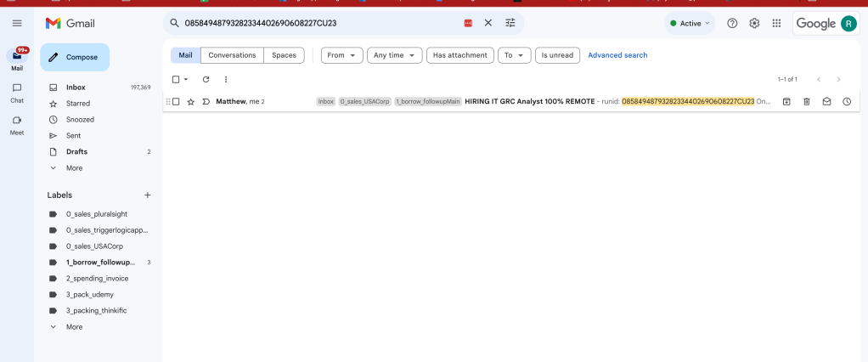
Task: Delete the email with trash icon
Action: 807,101
